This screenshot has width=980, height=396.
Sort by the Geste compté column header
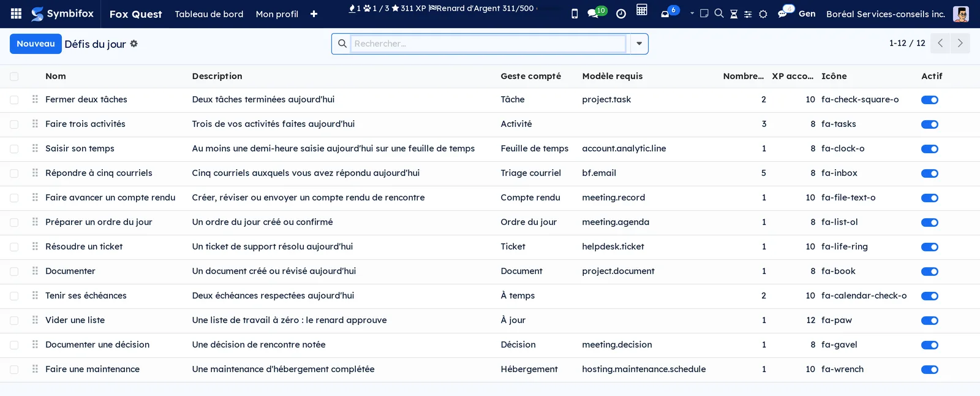click(530, 76)
